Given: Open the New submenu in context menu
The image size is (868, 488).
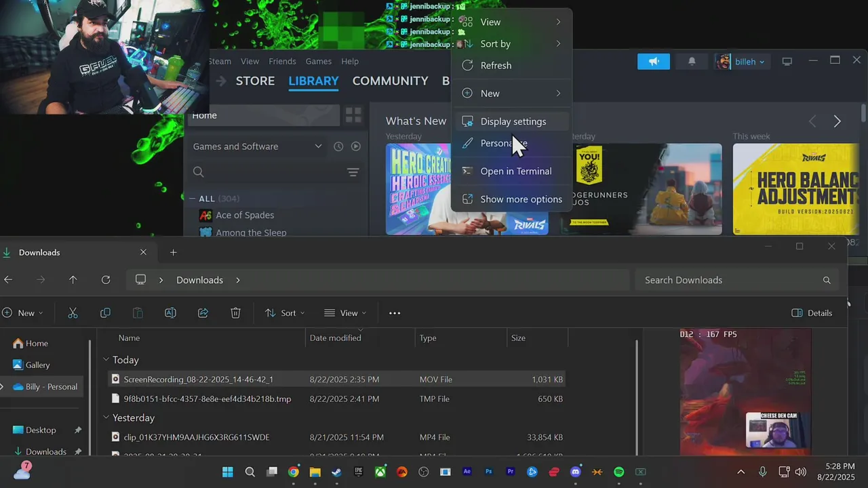Looking at the screenshot, I should click(512, 94).
